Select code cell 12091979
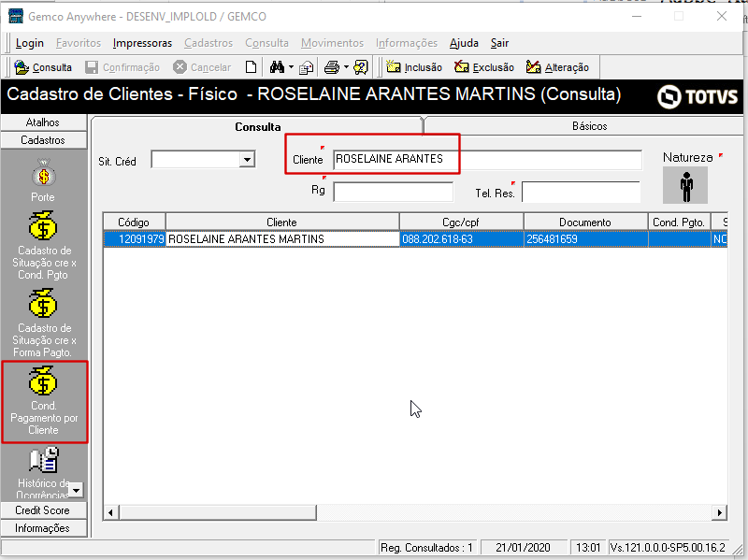The height and width of the screenshot is (560, 748). (135, 239)
